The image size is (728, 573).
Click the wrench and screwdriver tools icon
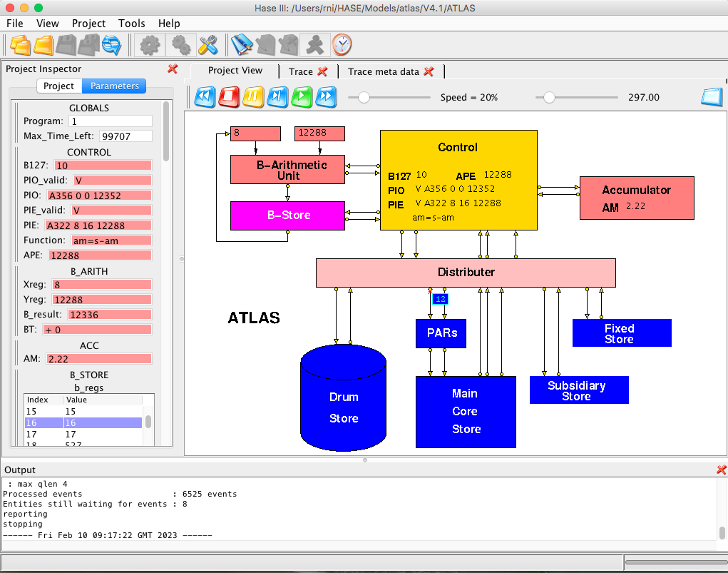coord(208,45)
